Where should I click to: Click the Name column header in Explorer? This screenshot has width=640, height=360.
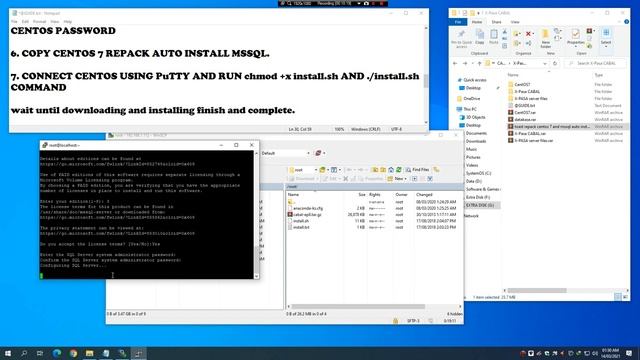(513, 75)
